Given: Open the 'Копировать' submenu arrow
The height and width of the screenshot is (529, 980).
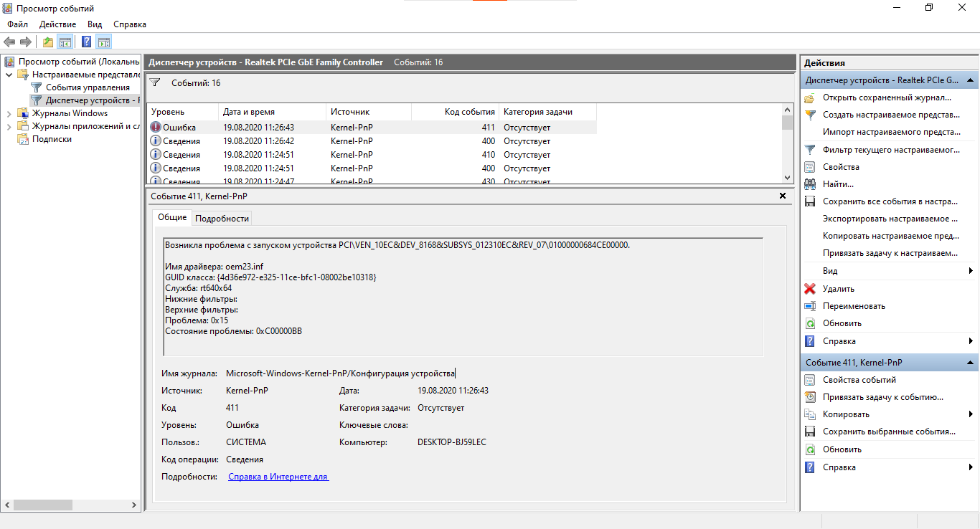Looking at the screenshot, I should tap(971, 414).
